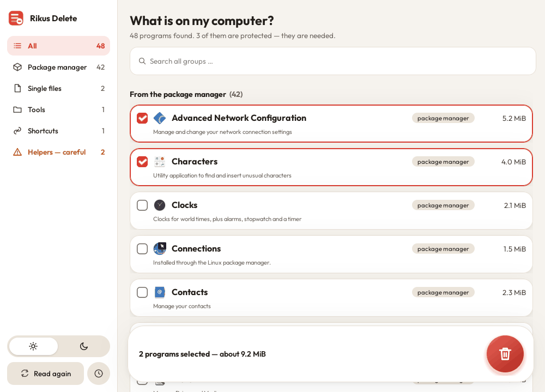Click the Read again button

click(46, 373)
